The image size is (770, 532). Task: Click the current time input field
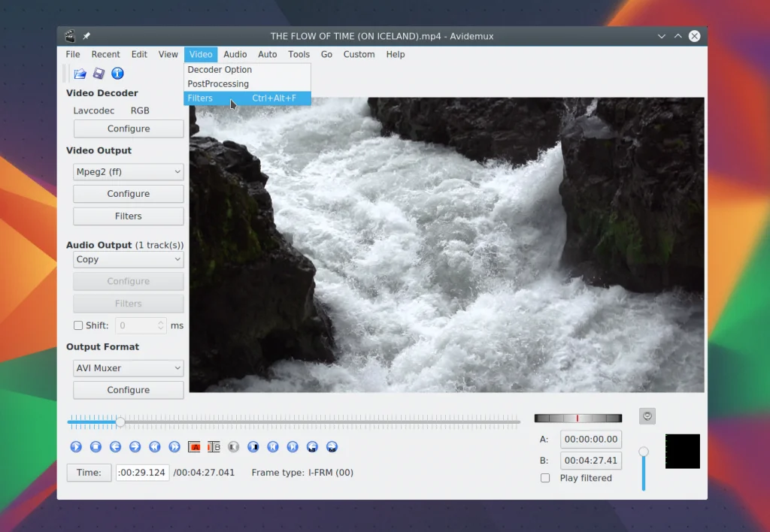[x=143, y=473]
